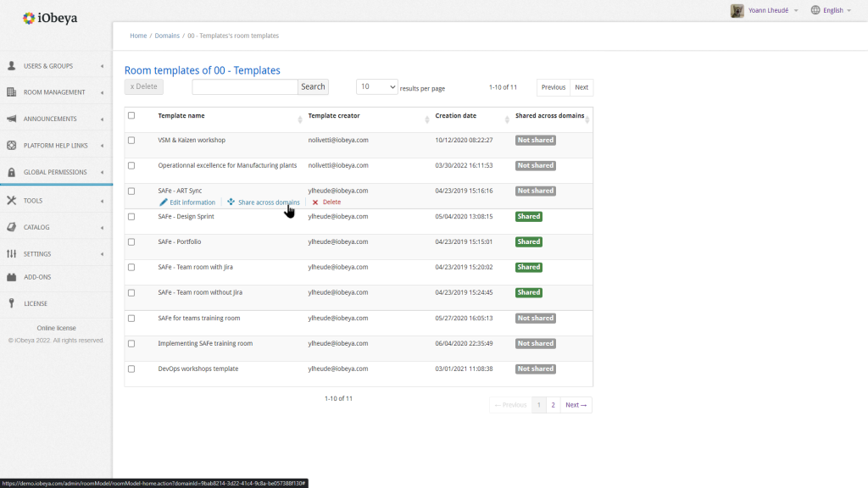Viewport: 868px width, 488px height.
Task: Click SAFe for teams training room name
Action: click(198, 319)
